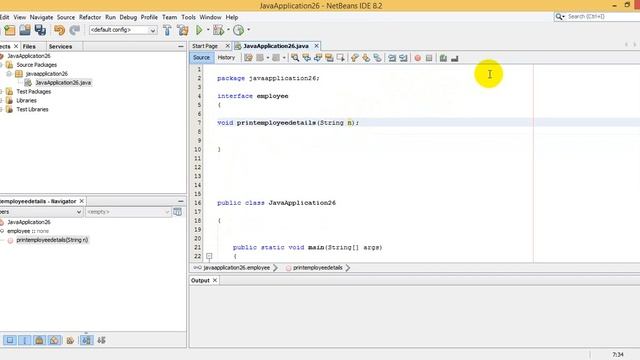The image size is (640, 360).
Task: Click the Redo toolbar icon
Action: (74, 30)
